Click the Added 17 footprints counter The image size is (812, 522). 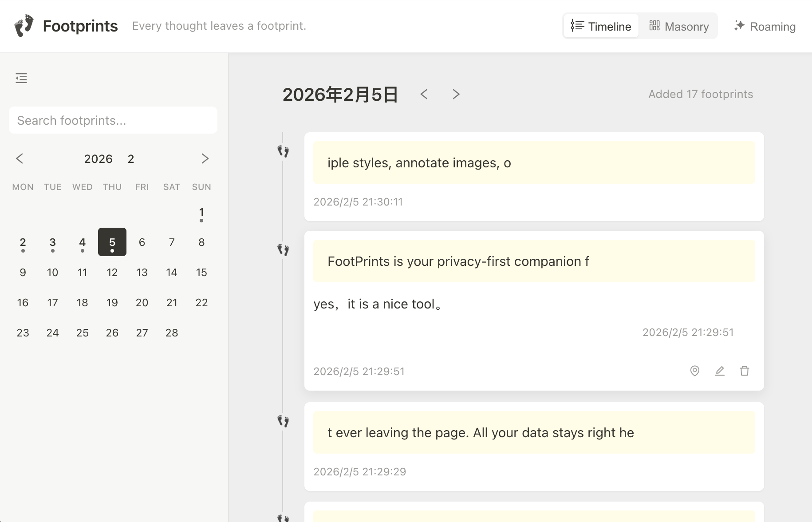pyautogui.click(x=701, y=94)
